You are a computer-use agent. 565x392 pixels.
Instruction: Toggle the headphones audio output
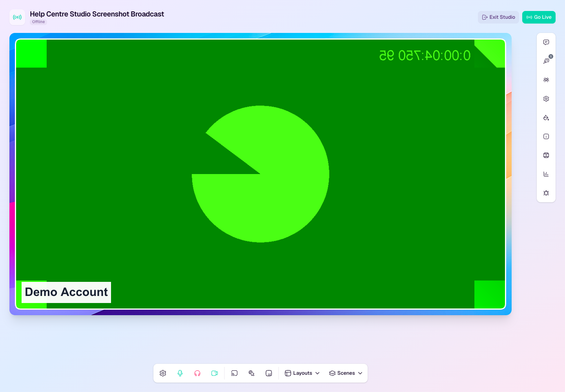[197, 373]
